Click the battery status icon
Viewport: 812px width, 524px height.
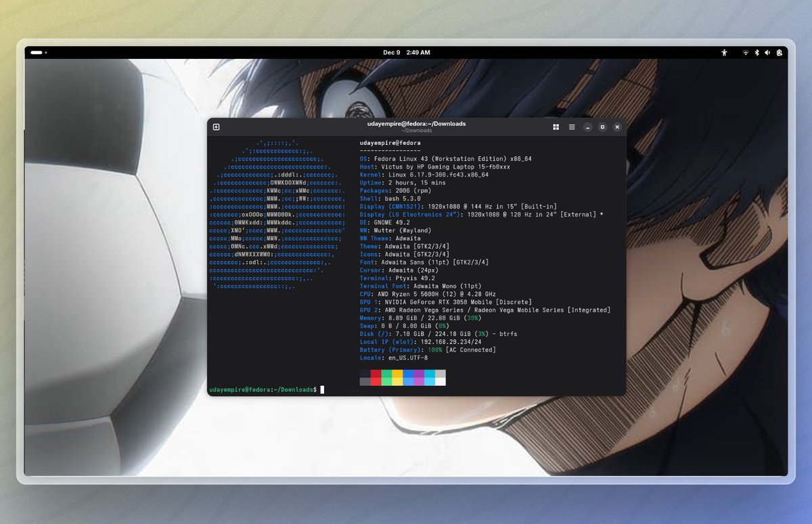780,52
